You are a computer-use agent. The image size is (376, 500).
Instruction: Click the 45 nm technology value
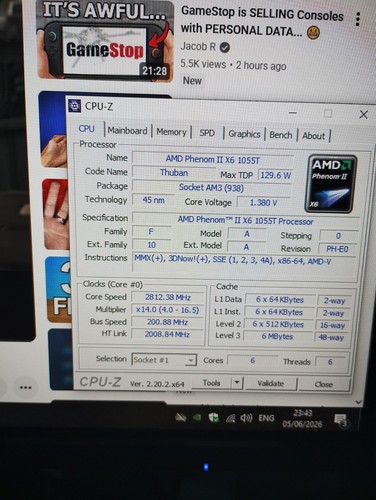pos(153,200)
